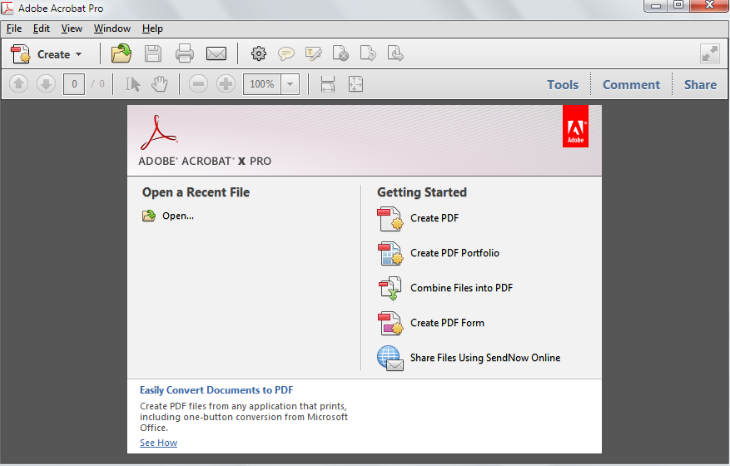Screen dimensions: 730x466
Task: Click the Save floppy disk icon
Action: pos(153,54)
